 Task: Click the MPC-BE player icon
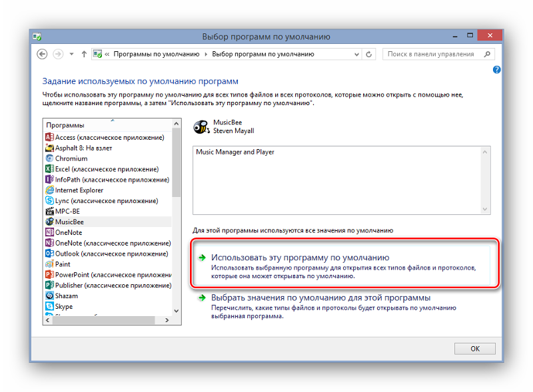[x=49, y=211]
